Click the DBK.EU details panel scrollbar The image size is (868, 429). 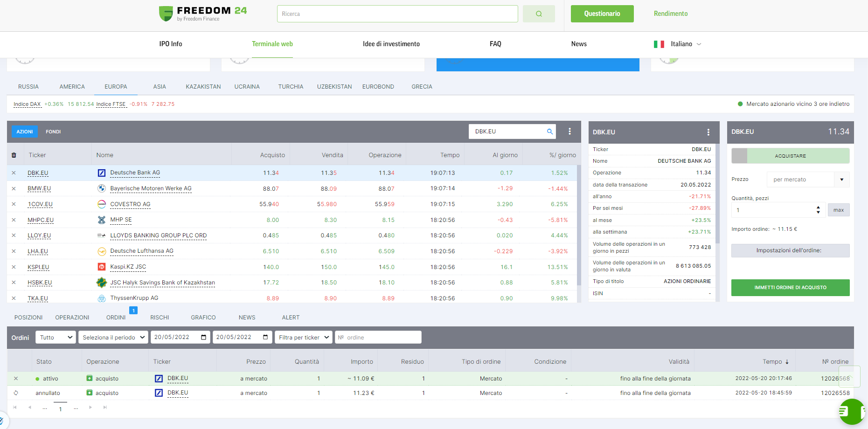[717, 194]
